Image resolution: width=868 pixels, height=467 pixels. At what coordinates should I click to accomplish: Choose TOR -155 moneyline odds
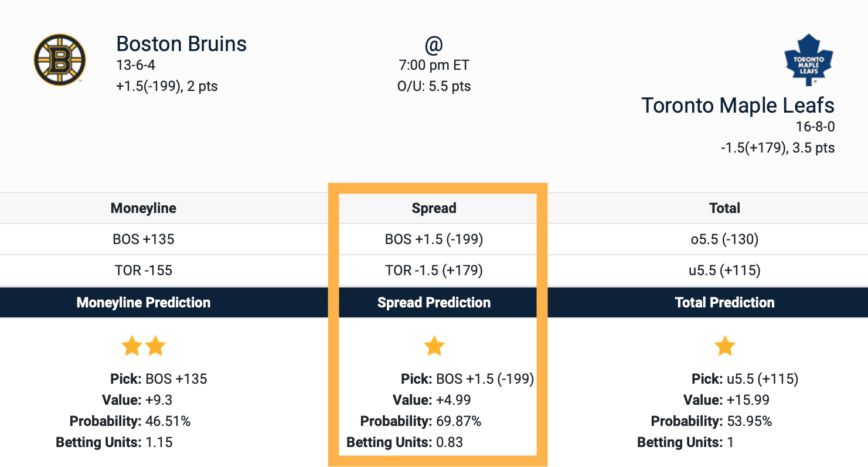[143, 270]
